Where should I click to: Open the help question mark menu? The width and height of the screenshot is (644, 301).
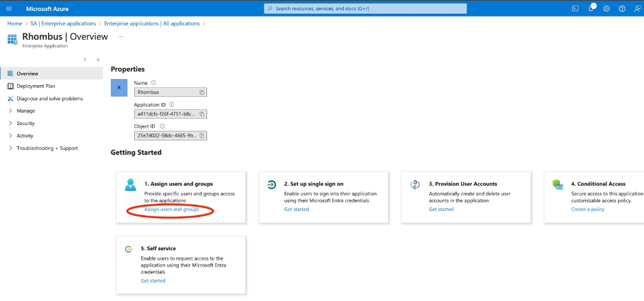pyautogui.click(x=622, y=9)
